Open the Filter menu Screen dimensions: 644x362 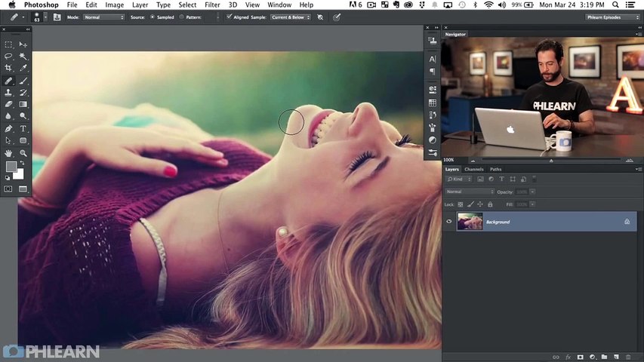point(212,5)
